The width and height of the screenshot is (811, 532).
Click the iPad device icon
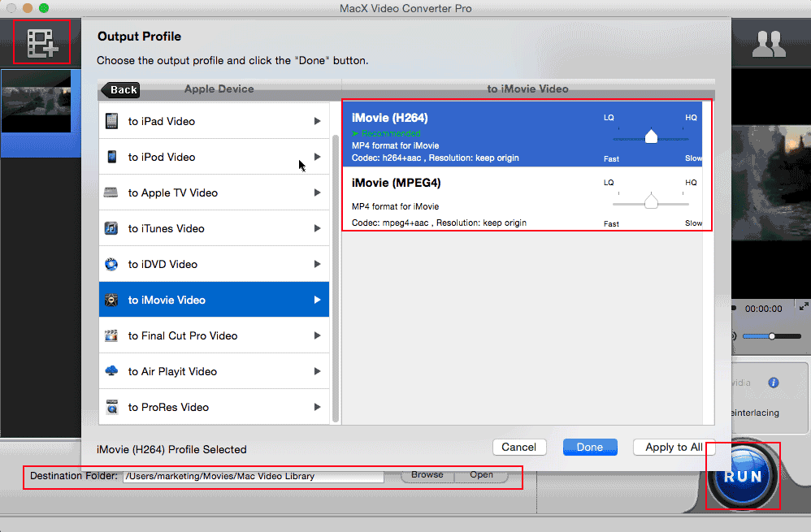click(111, 121)
